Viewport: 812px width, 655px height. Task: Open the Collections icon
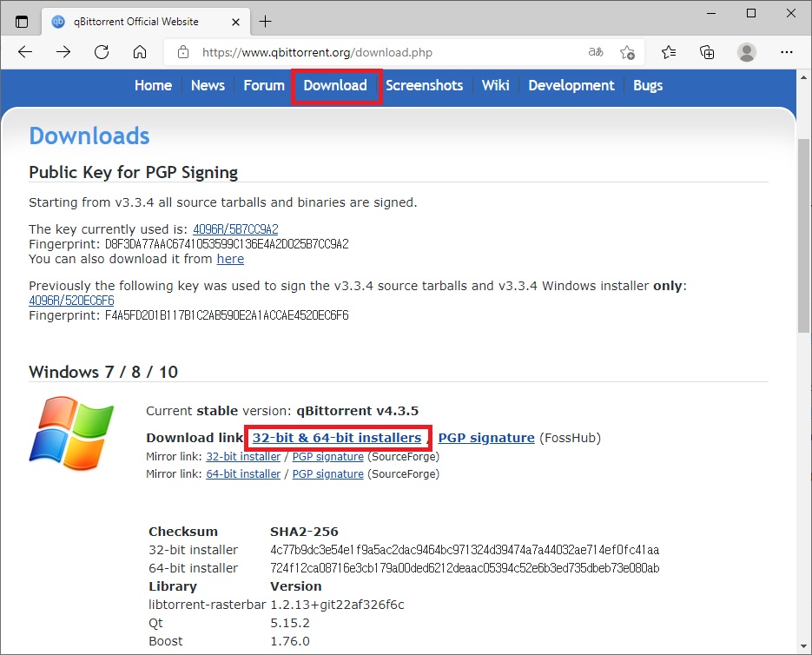(707, 52)
